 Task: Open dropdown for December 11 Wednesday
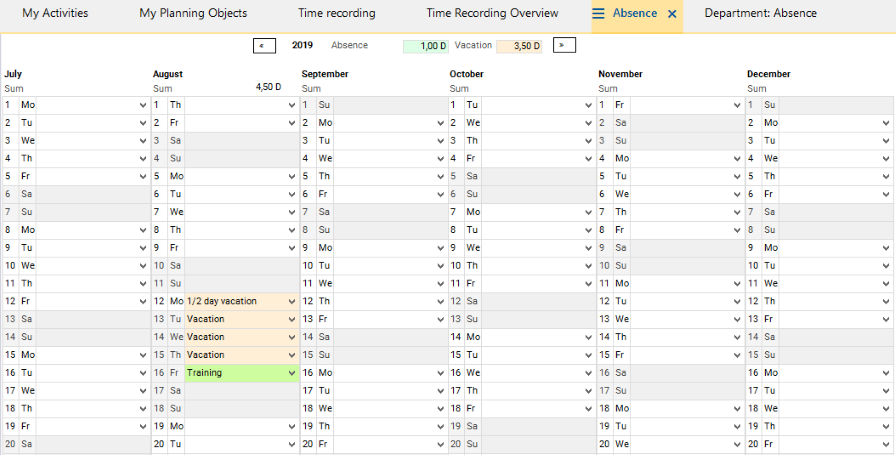886,284
